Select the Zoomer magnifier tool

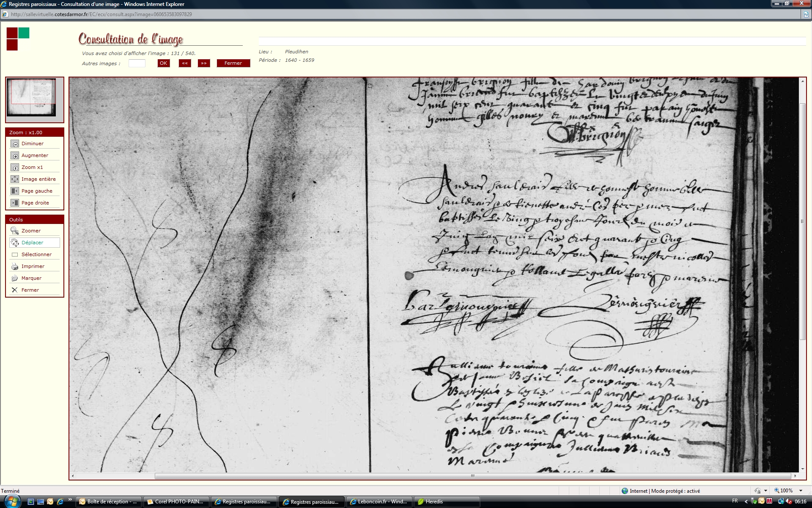15,231
